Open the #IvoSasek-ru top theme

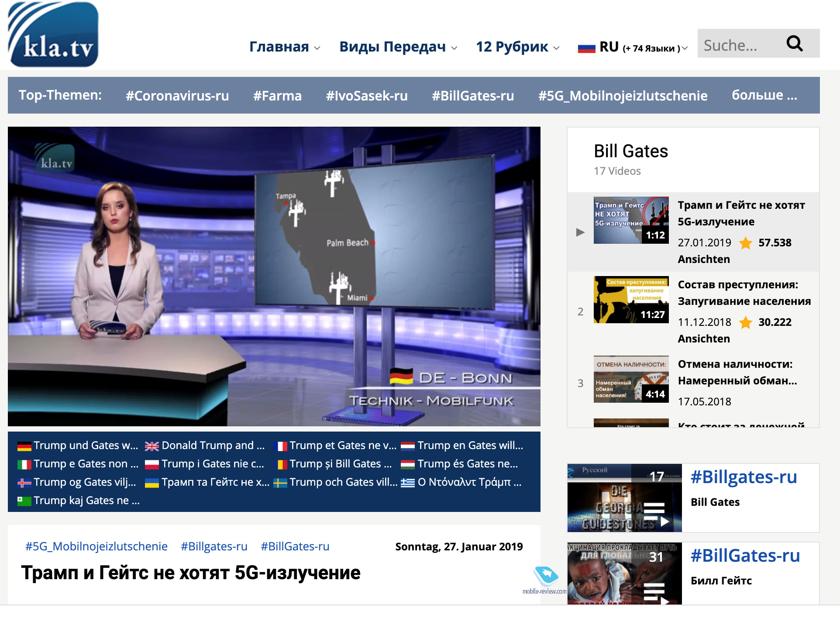click(367, 96)
